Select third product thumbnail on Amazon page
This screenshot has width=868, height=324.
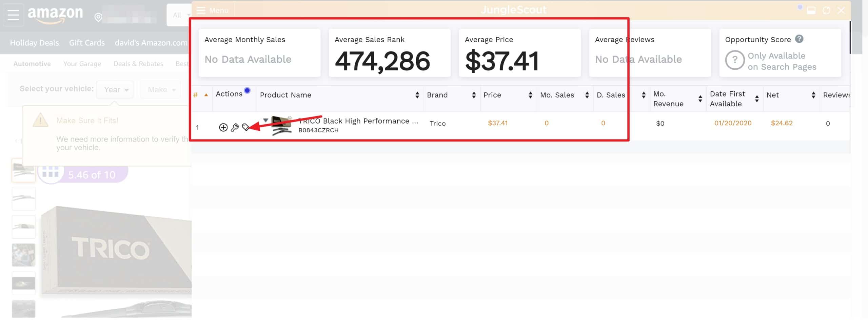(23, 227)
